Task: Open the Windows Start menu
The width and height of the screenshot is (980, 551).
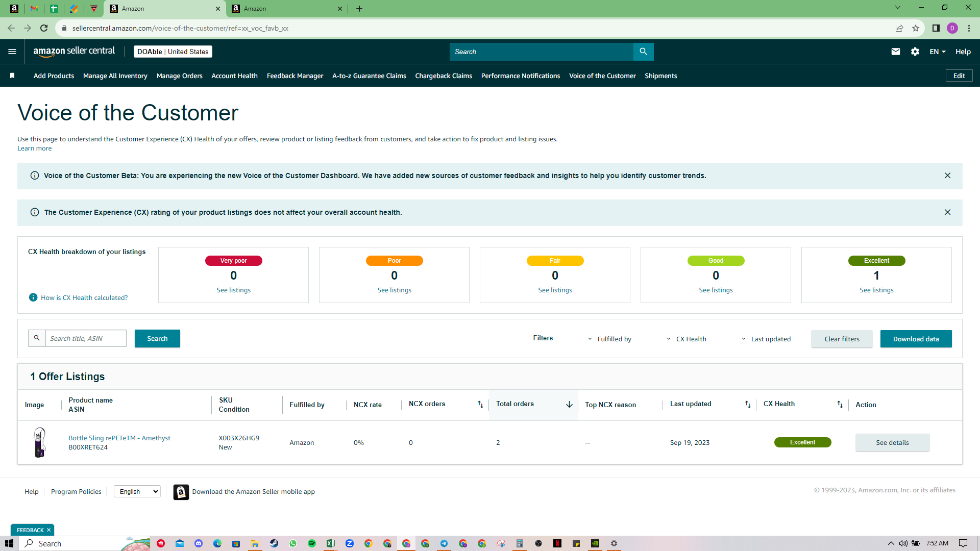Action: 9,543
